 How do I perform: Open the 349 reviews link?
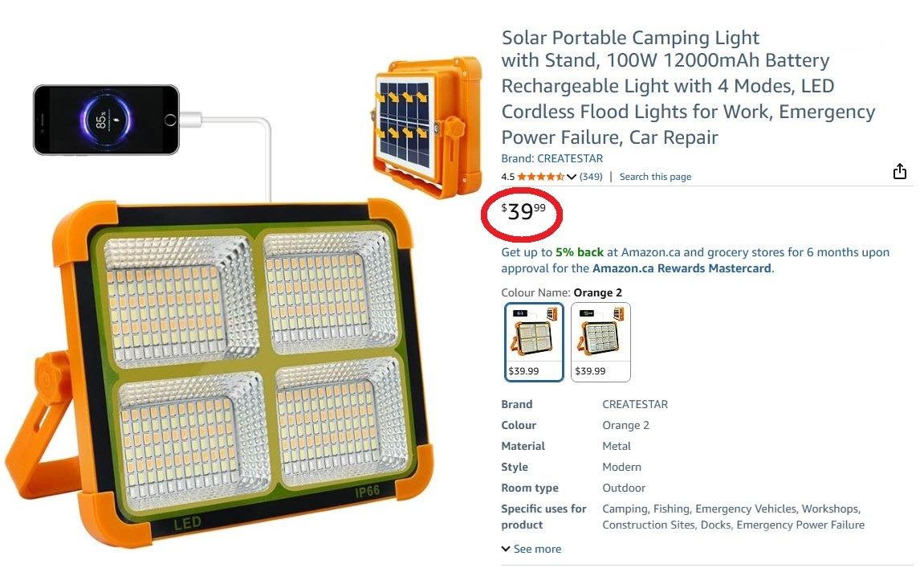[x=591, y=177]
